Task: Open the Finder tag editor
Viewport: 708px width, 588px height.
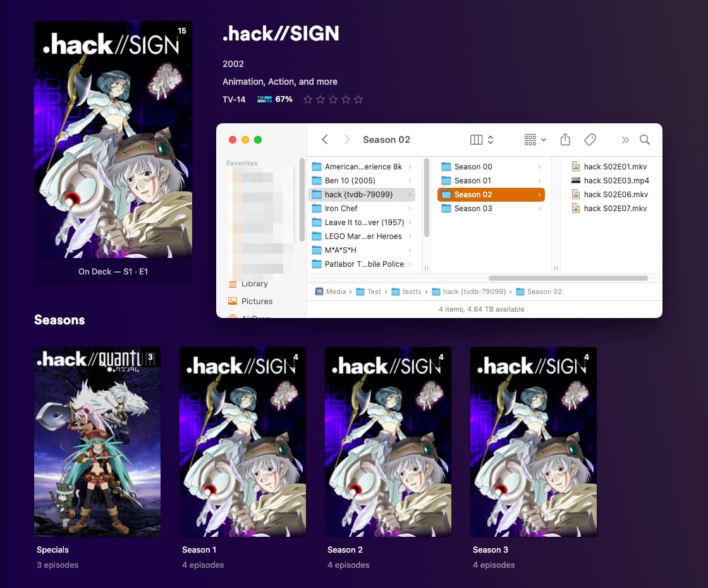Action: click(590, 140)
